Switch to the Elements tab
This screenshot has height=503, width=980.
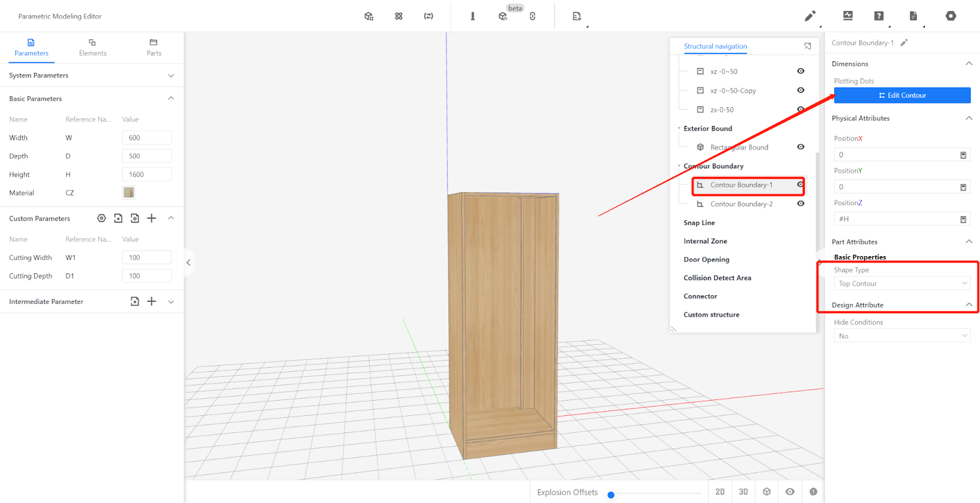(x=92, y=48)
